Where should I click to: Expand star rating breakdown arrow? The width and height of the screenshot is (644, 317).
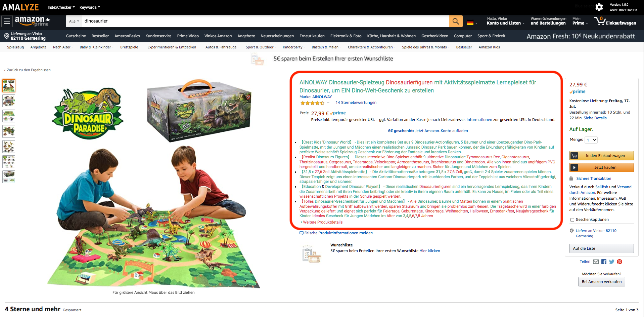point(328,103)
